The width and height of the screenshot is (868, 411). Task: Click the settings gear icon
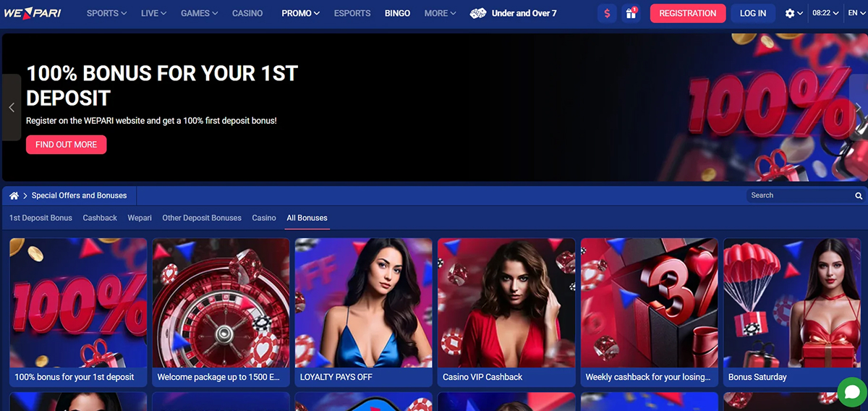click(790, 13)
